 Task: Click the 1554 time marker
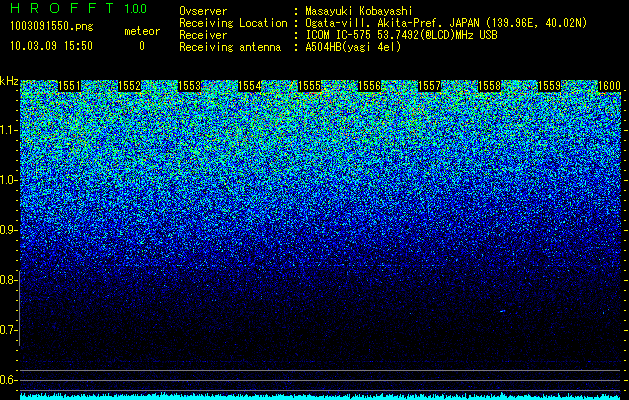click(x=250, y=86)
